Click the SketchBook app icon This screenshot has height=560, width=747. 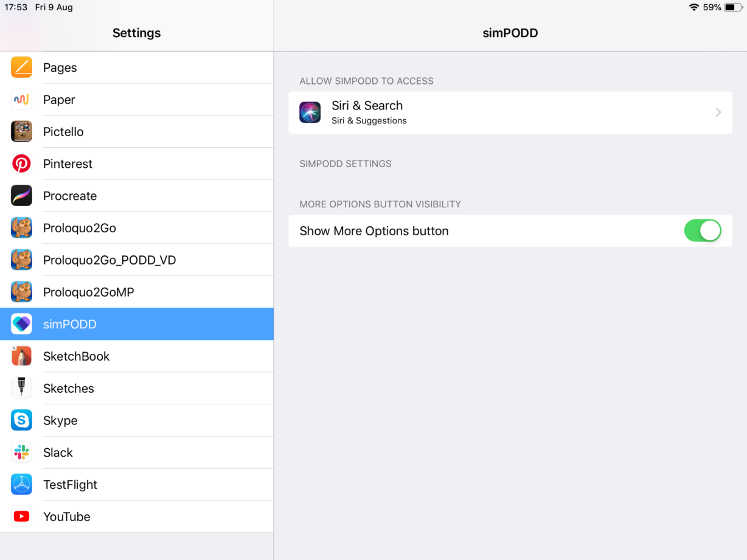click(21, 356)
